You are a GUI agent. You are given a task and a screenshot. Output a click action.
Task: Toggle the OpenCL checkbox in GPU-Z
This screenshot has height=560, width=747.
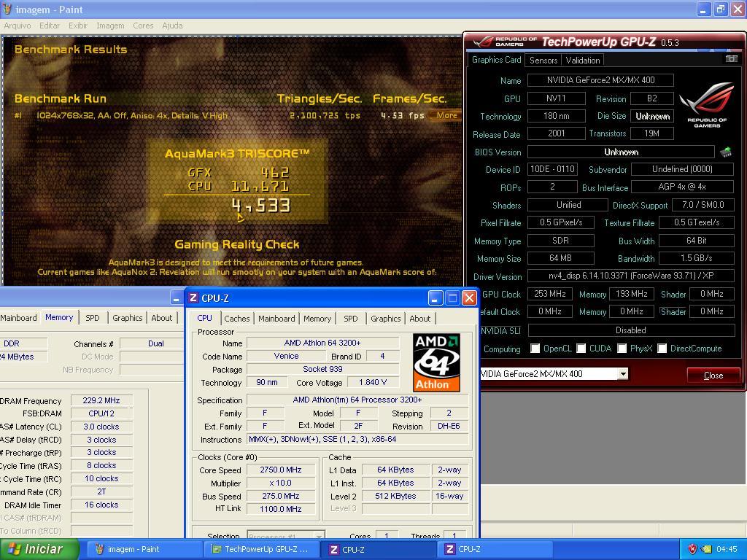[x=535, y=349]
